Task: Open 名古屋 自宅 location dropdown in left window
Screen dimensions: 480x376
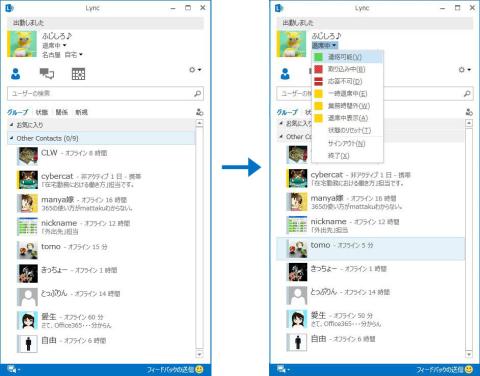Action: (x=62, y=54)
